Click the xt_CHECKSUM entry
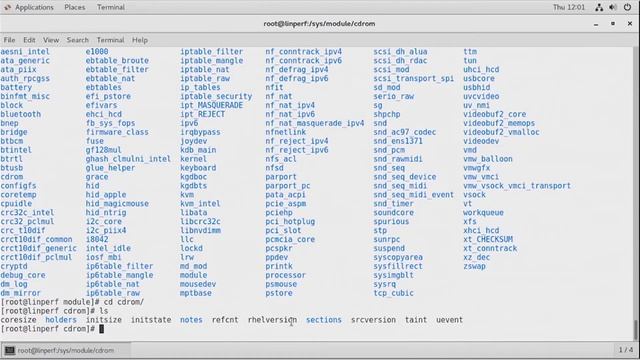Screen dimensions: 640x360 (488, 239)
